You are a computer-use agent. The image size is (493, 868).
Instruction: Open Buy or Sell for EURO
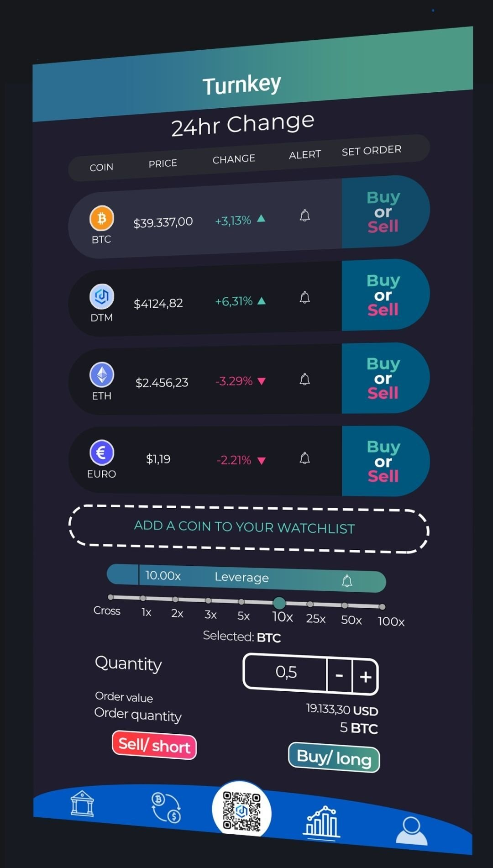[x=383, y=461]
